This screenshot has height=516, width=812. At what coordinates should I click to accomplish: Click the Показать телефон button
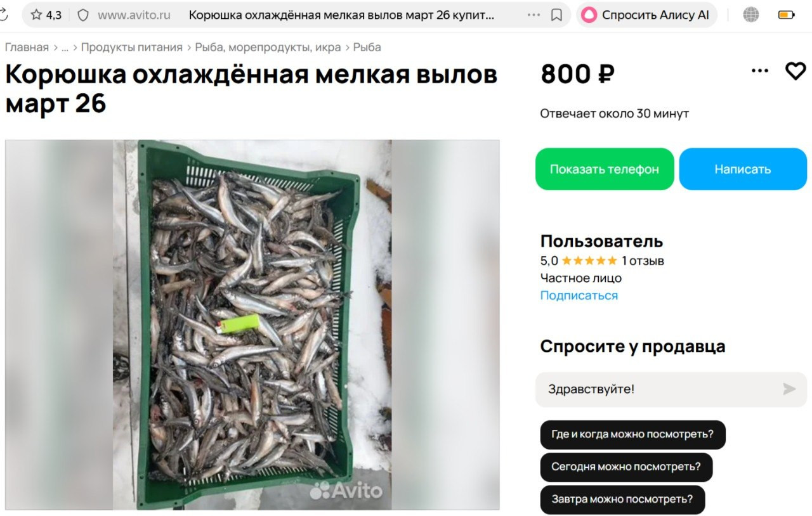605,169
